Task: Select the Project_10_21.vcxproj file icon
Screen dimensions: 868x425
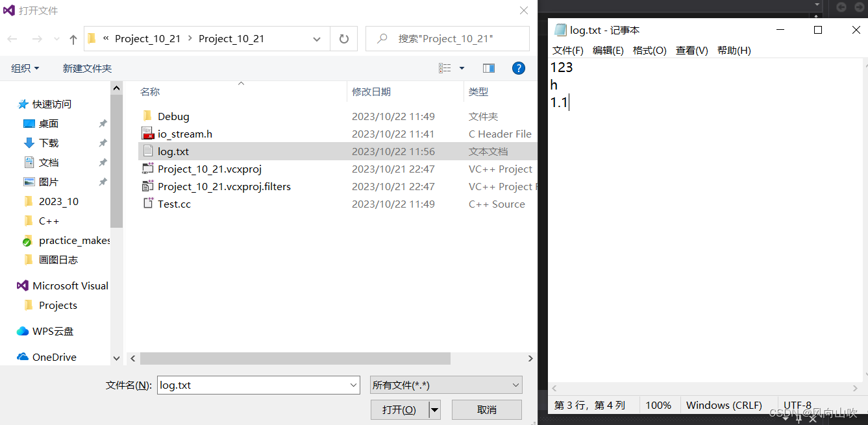Action: [x=147, y=169]
